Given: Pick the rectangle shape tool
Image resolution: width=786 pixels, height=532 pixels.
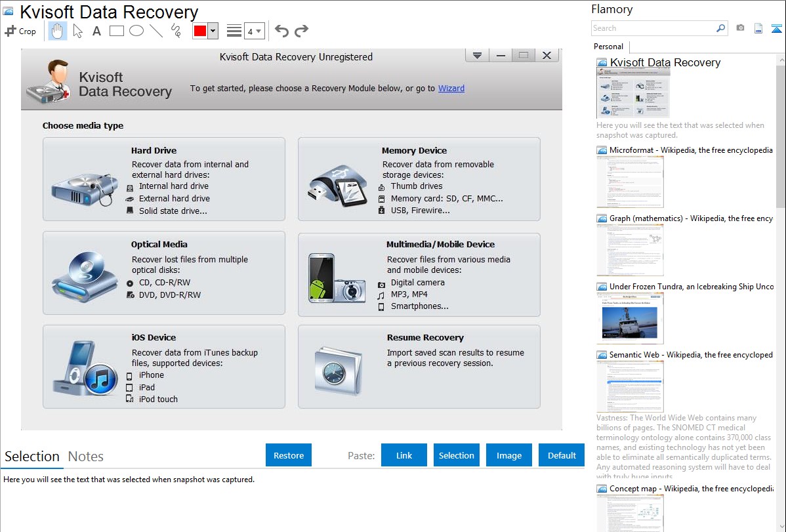Looking at the screenshot, I should point(117,31).
